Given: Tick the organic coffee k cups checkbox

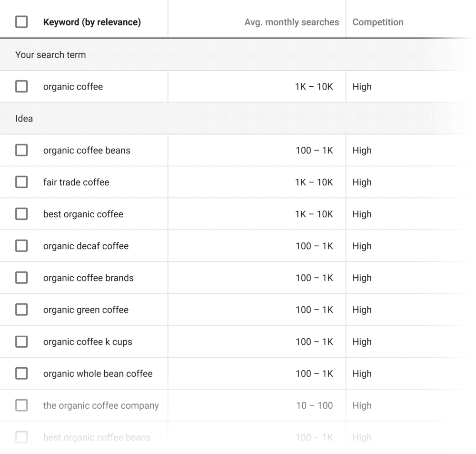Looking at the screenshot, I should point(21,342).
